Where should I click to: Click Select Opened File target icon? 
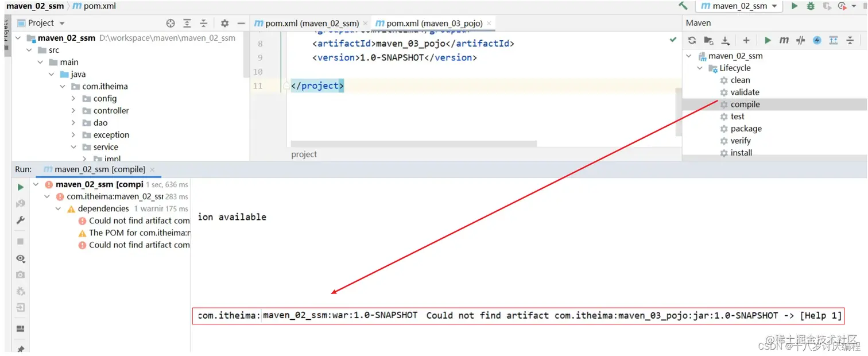(x=170, y=23)
